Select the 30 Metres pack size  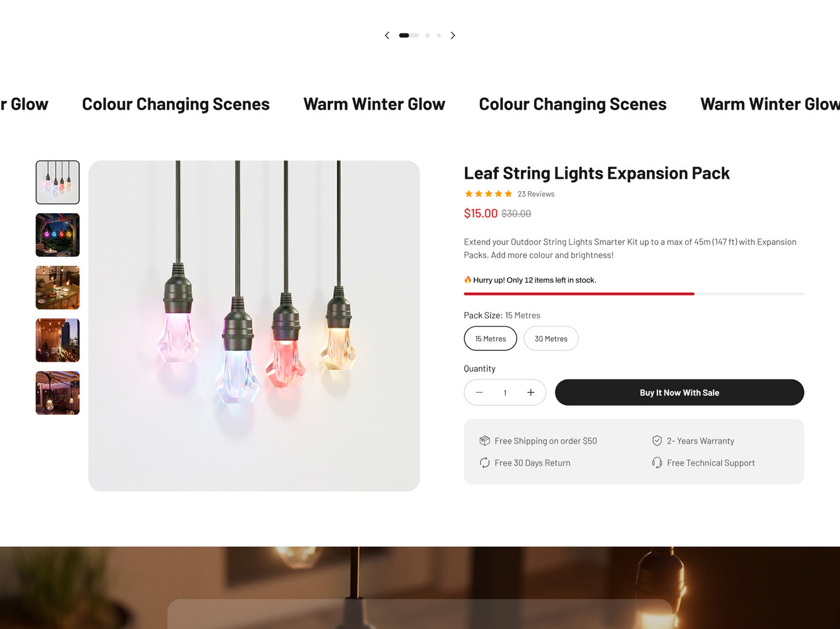point(551,339)
